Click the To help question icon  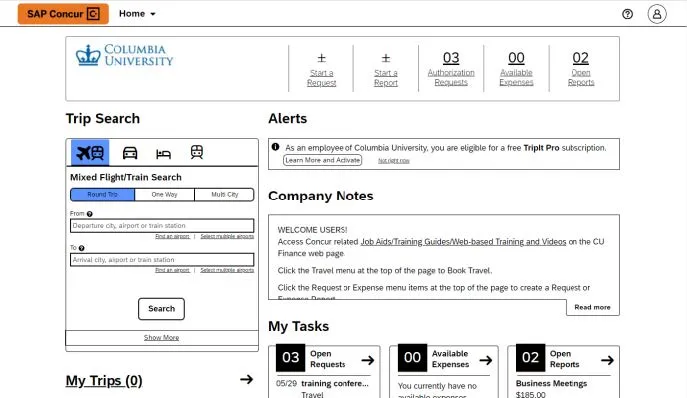(81, 248)
